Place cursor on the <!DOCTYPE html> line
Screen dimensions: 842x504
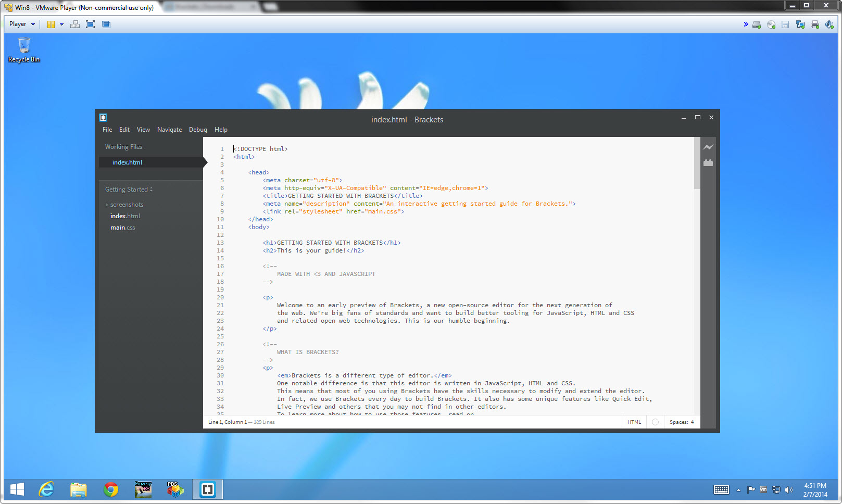click(260, 149)
